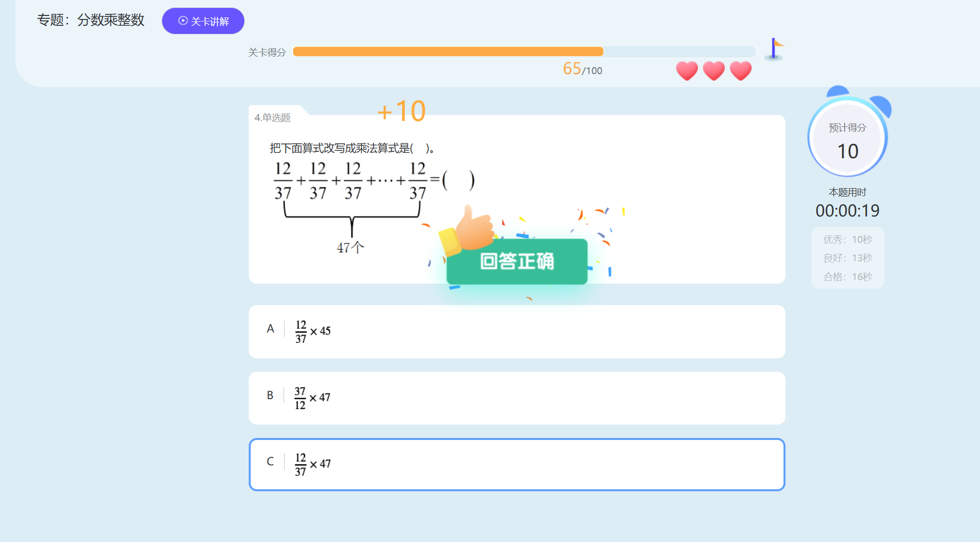Click the flag icon at progress end

774,49
